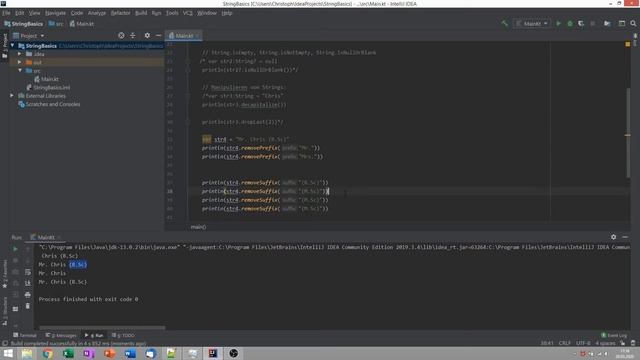Open Chrome from the Windows taskbar
This screenshot has width=640, height=360.
[x=48, y=353]
